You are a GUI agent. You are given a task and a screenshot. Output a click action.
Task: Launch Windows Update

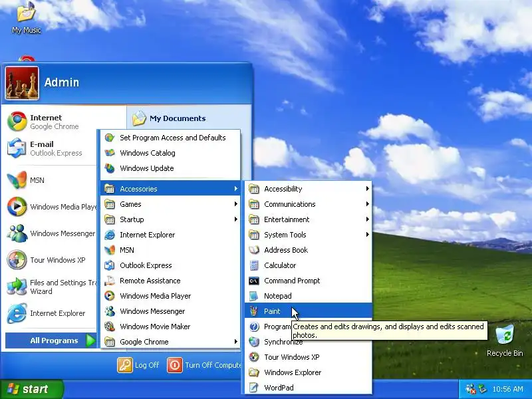[x=170, y=168]
